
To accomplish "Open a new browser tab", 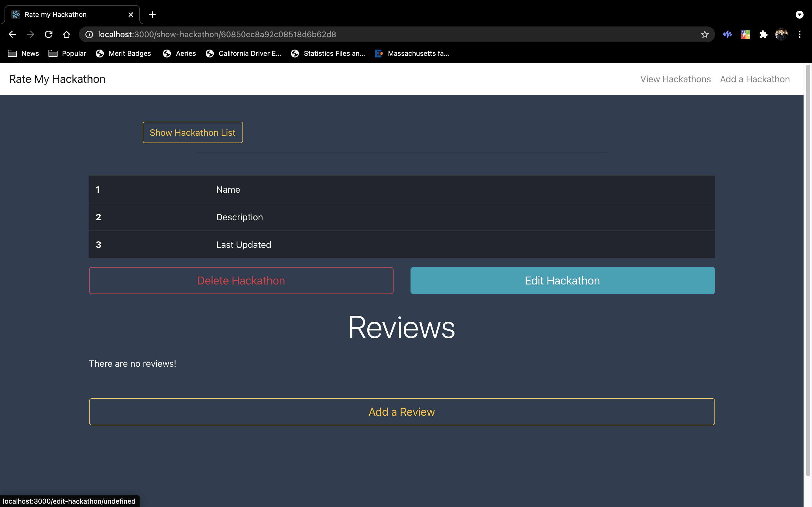I will point(152,14).
